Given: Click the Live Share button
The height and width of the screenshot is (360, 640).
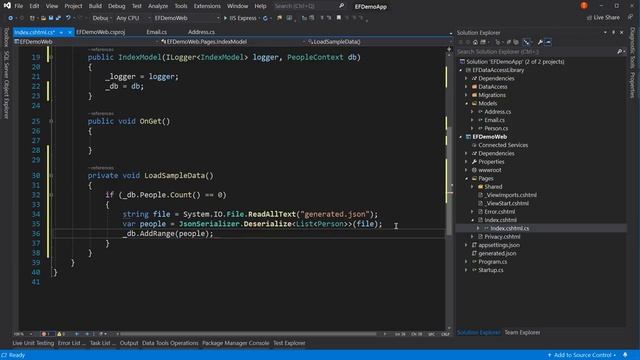Looking at the screenshot, I should [603, 18].
